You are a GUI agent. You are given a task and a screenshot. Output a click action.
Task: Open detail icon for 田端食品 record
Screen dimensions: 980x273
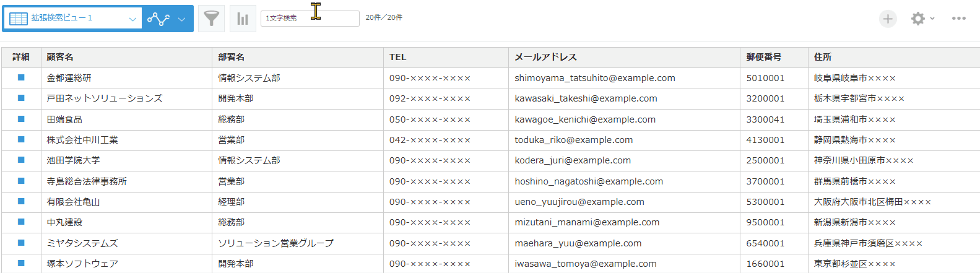pos(21,119)
